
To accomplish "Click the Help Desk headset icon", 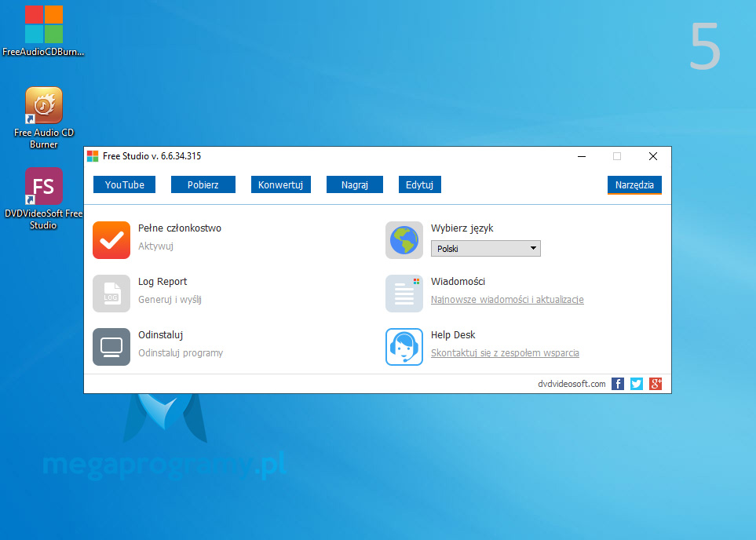I will [x=404, y=347].
